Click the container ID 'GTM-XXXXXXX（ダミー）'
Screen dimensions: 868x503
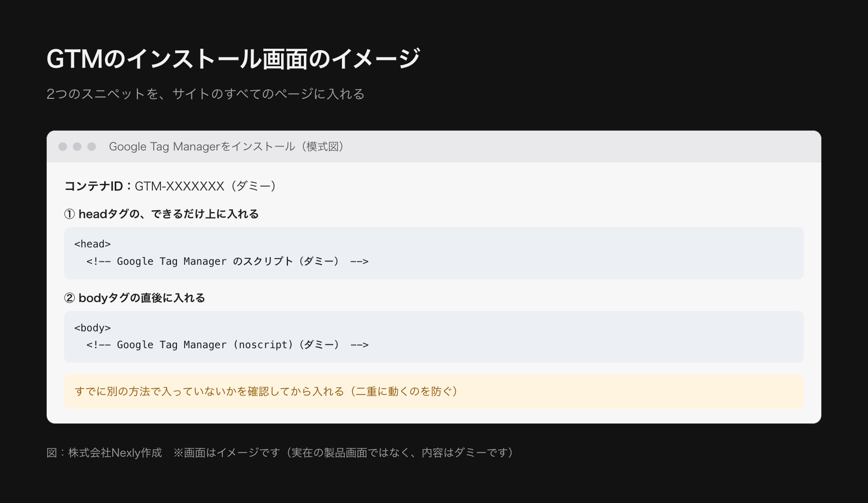(x=206, y=186)
